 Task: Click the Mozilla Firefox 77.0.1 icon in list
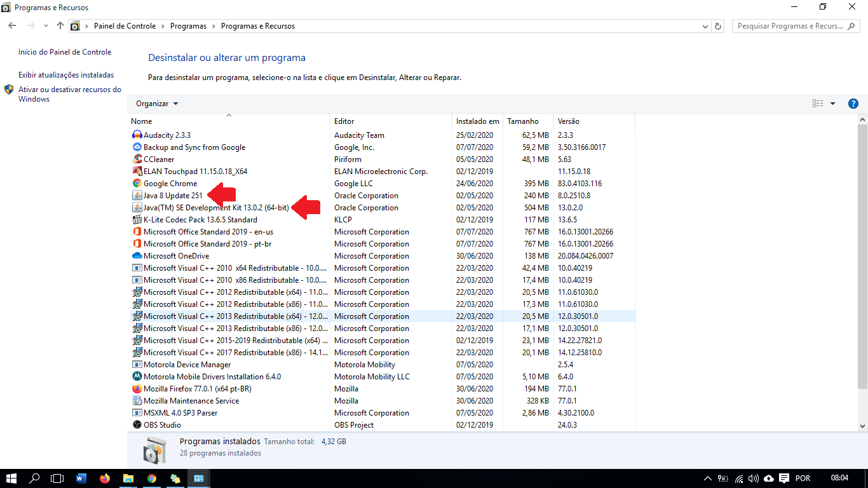[137, 388]
